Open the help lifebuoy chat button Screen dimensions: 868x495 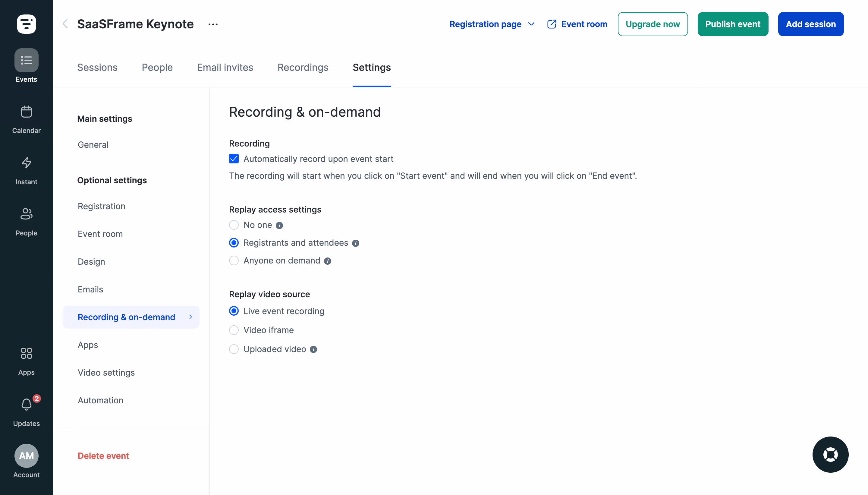pos(830,454)
